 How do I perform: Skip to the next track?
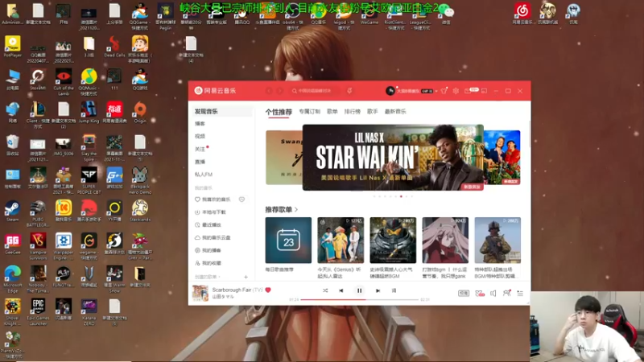tap(378, 290)
